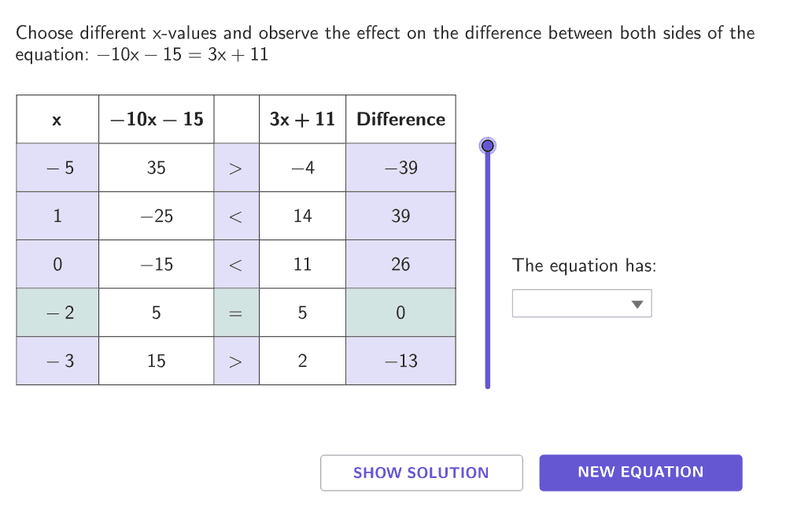Viewport: 812px width, 508px height.
Task: Select the x value -5 cell
Action: coord(57,168)
